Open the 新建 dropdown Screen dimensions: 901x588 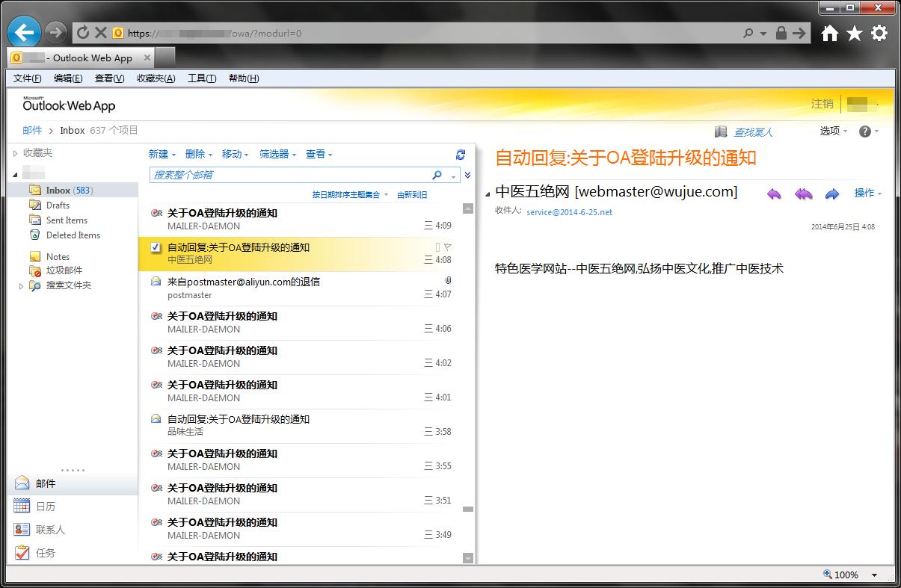tap(162, 154)
